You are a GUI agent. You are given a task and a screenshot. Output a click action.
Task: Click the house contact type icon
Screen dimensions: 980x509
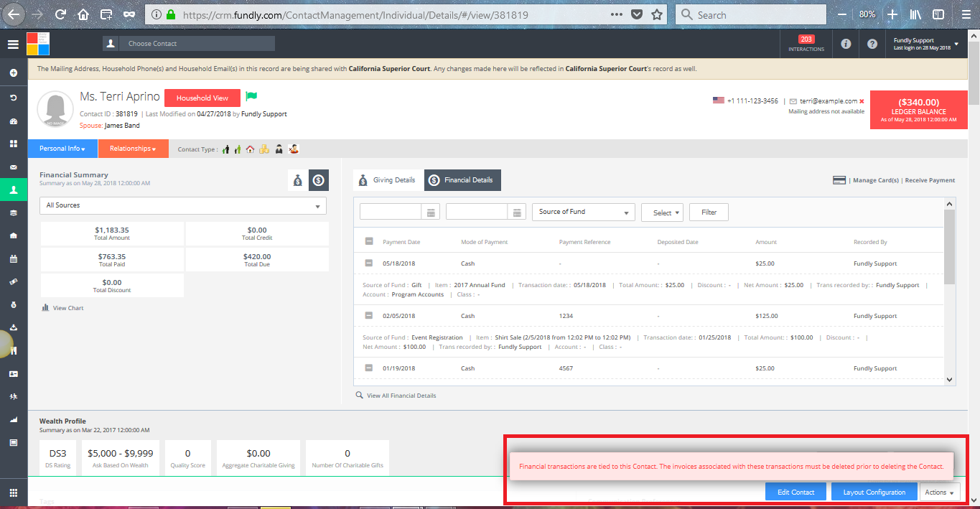[x=250, y=149]
